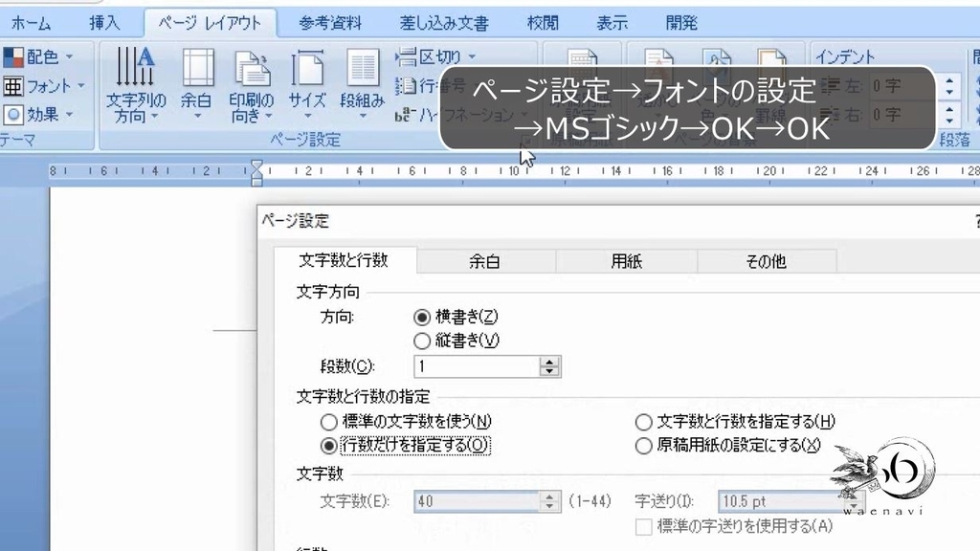980x551 pixels.
Task: Select 行数だけを指定する option
Action: (x=329, y=446)
